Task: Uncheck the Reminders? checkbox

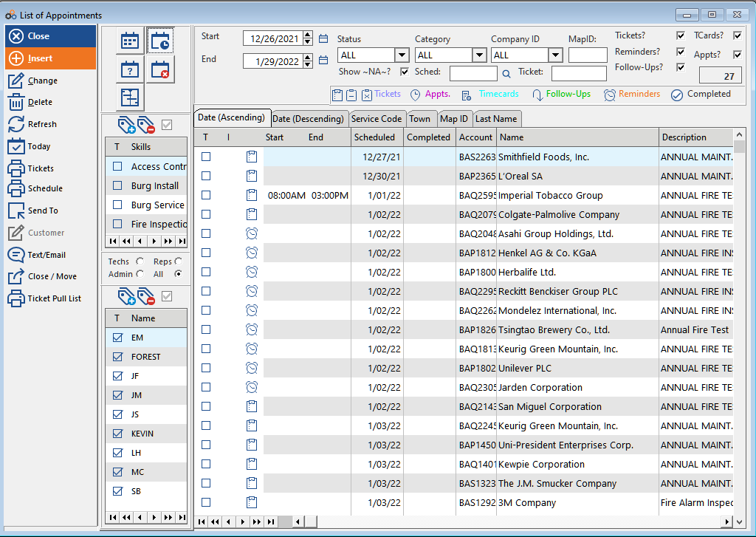Action: coord(681,52)
